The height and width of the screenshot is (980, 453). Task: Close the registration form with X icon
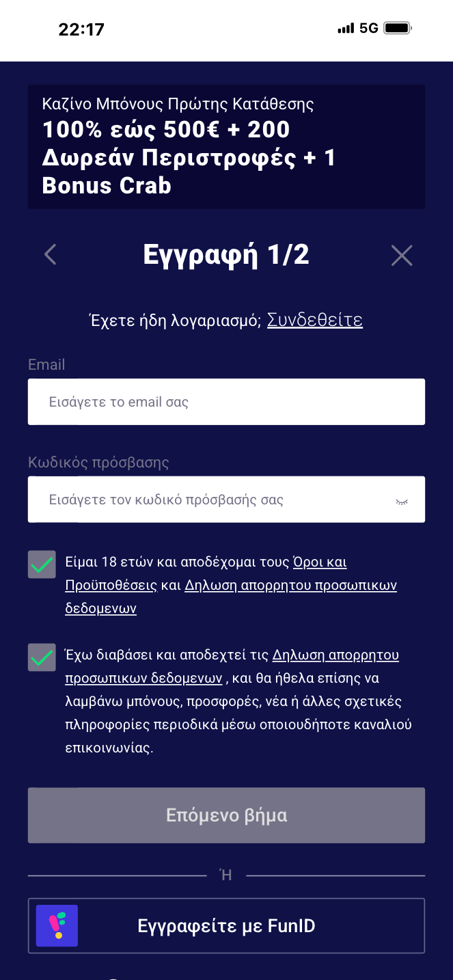coord(402,256)
